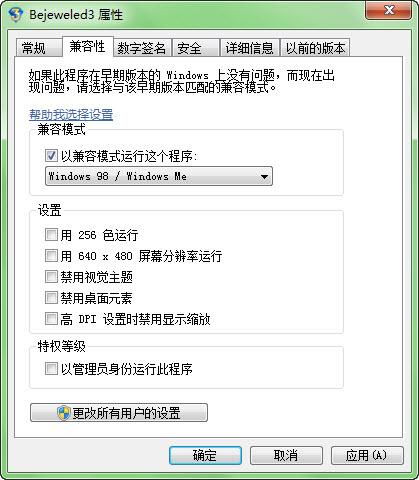
Task: Enable 用 256 色运行 checkbox
Action: [x=51, y=235]
